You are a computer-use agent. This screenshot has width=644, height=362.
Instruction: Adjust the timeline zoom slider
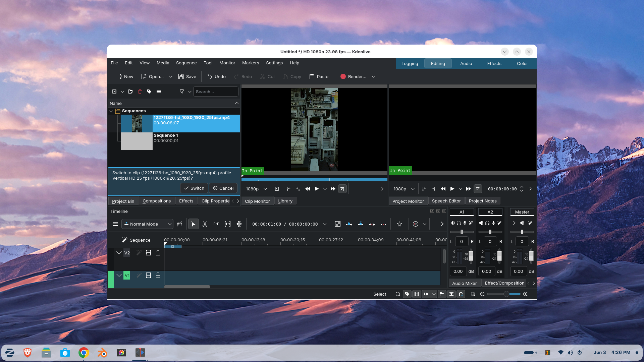point(504,294)
